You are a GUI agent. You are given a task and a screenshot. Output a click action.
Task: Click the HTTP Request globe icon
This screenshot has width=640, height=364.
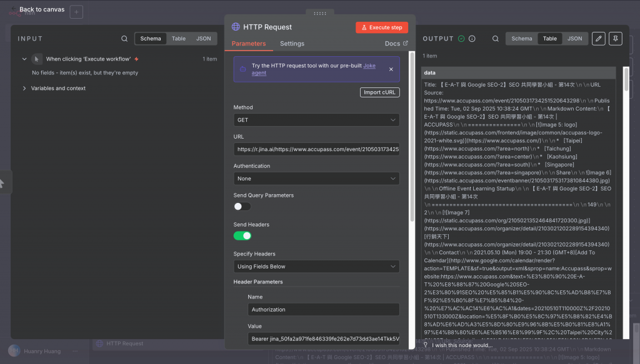pyautogui.click(x=236, y=26)
